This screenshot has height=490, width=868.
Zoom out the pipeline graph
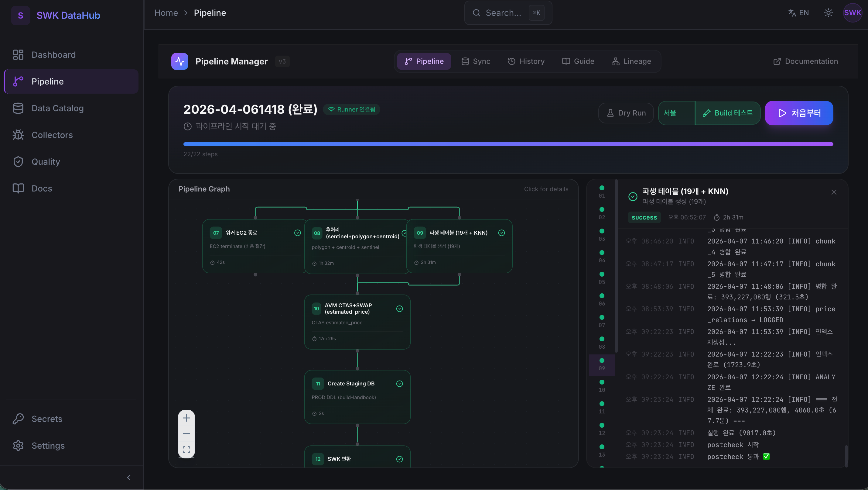click(x=186, y=434)
